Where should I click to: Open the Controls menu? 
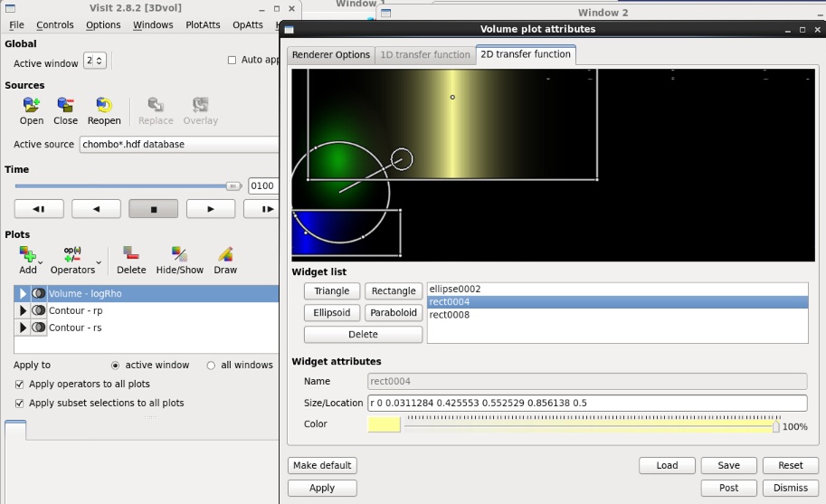pos(55,24)
